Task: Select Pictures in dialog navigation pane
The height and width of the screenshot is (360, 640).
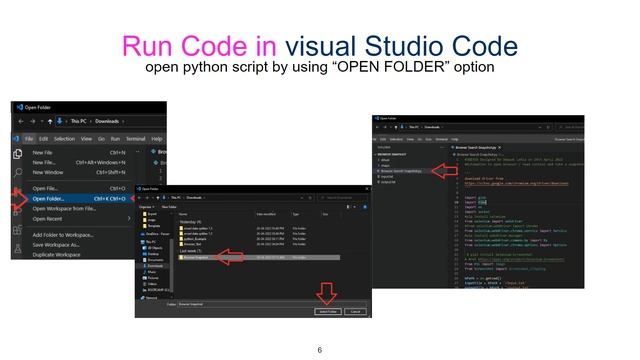Action: coord(153,278)
